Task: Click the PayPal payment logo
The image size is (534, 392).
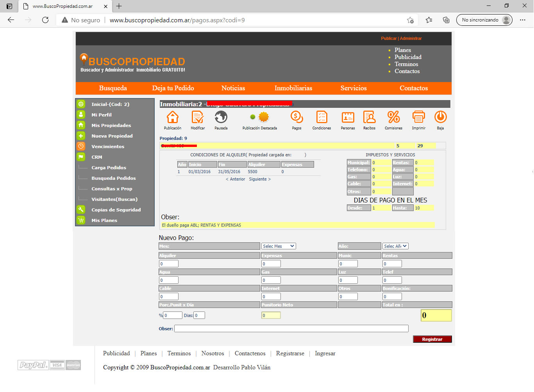Action: pyautogui.click(x=33, y=365)
